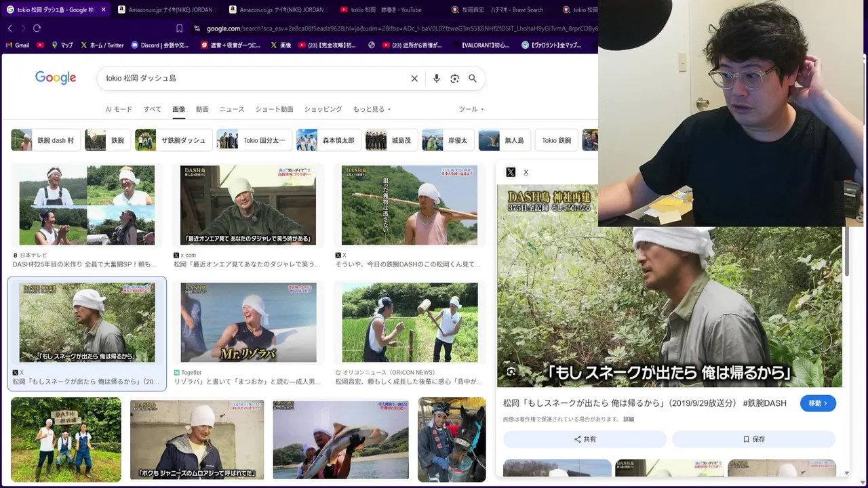
Task: Open the ショート動画 search tab
Action: [x=274, y=109]
